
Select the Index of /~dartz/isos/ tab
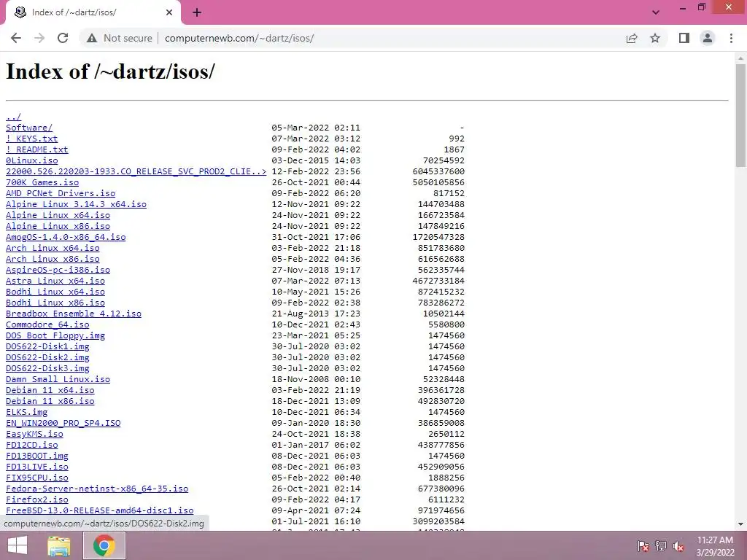[x=93, y=12]
